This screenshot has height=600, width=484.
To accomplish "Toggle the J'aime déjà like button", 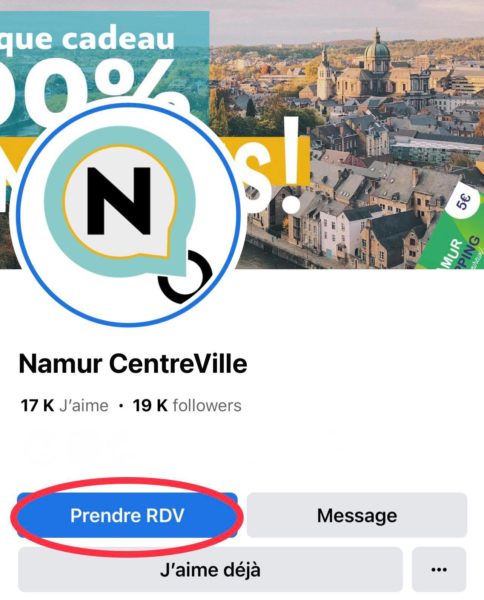I will pyautogui.click(x=210, y=570).
